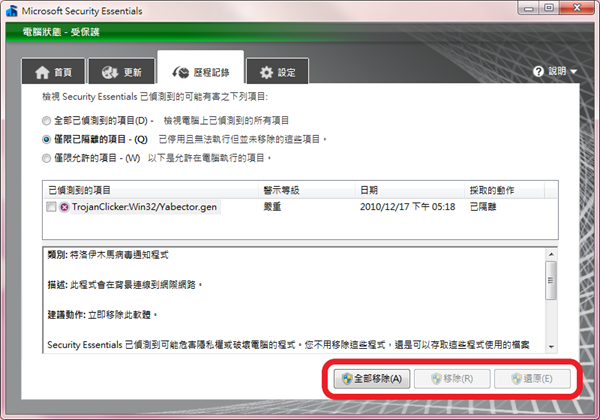Select 僅限已隔離的項目(Q) radio button
Screen dimensions: 600x420
coord(46,140)
